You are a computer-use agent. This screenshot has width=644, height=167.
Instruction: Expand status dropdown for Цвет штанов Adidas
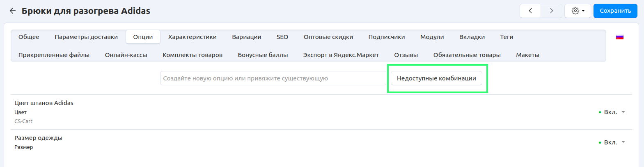pos(612,112)
